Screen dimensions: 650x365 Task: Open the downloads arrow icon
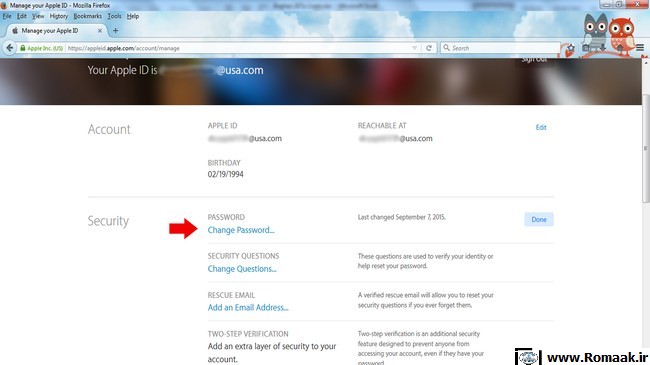[603, 48]
